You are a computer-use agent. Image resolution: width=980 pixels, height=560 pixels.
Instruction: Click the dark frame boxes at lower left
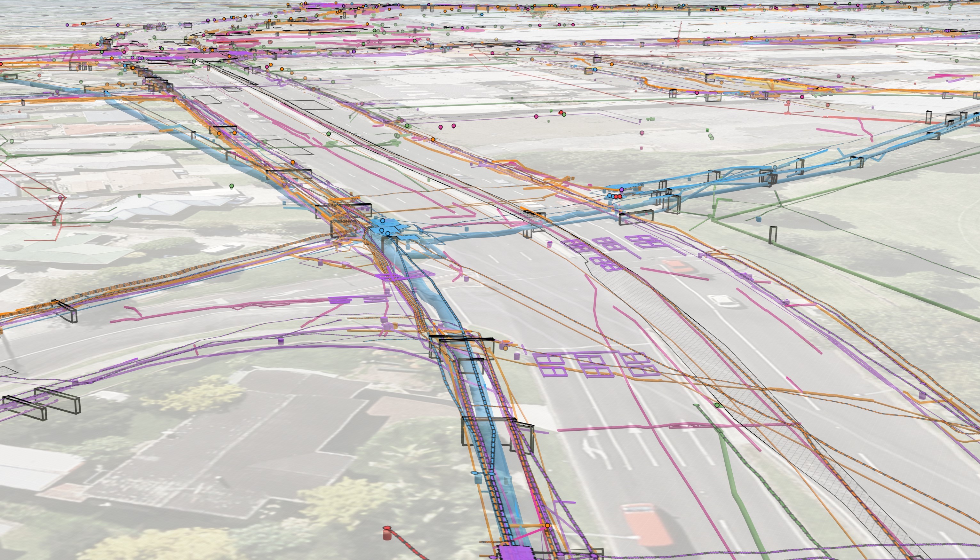pos(42,404)
